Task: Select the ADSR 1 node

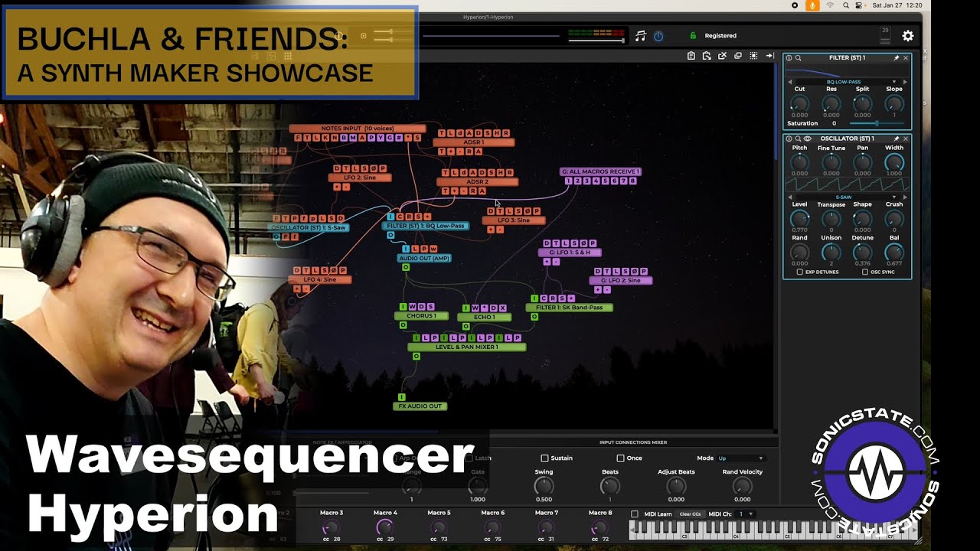Action: 474,142
